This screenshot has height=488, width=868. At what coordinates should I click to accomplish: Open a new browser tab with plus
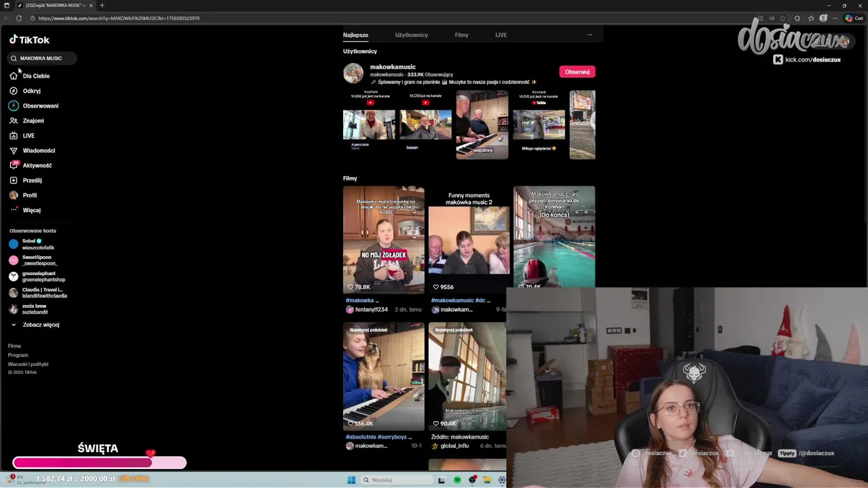point(102,5)
